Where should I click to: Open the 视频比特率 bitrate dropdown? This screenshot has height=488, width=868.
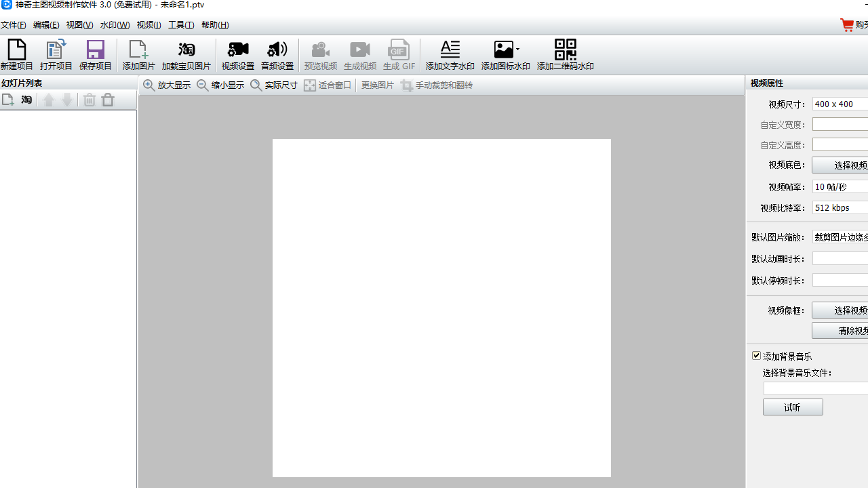841,208
